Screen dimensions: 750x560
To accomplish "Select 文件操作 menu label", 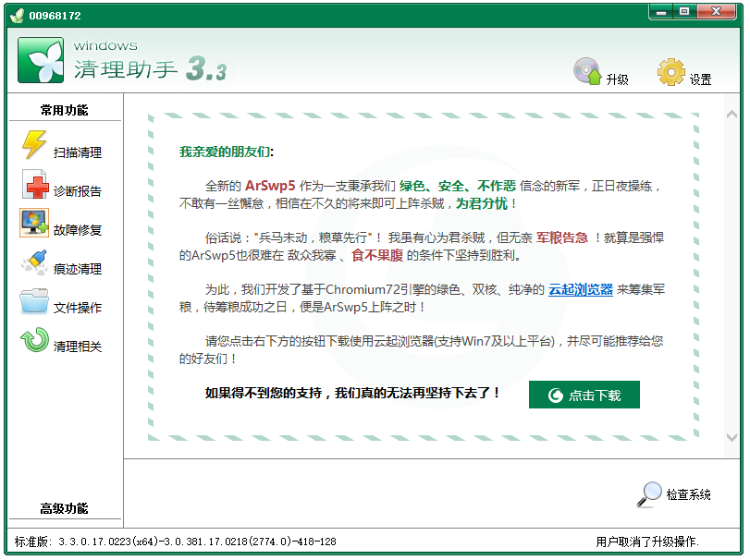I will click(x=78, y=307).
